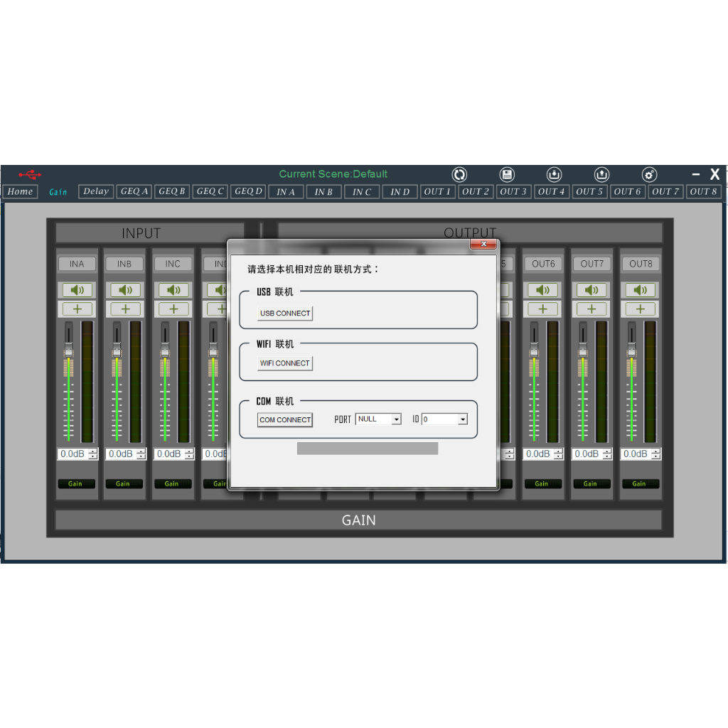Open the GEQ B tab
This screenshot has width=728, height=728.
(172, 191)
